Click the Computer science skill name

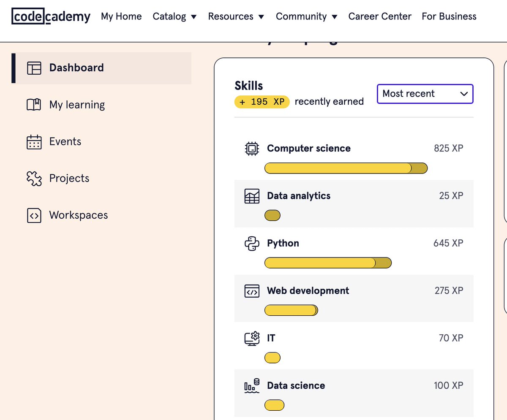309,149
